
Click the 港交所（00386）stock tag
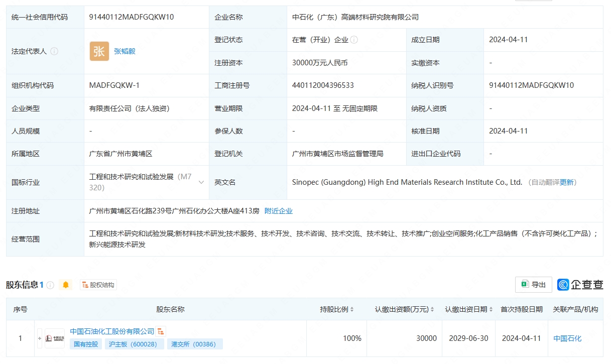coord(195,344)
